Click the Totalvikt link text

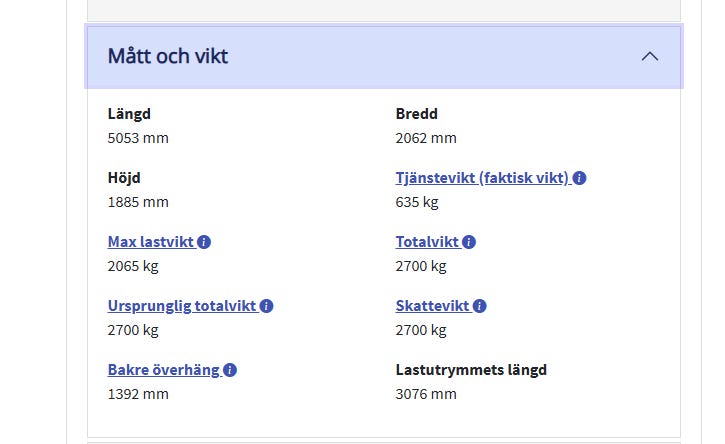tap(427, 242)
